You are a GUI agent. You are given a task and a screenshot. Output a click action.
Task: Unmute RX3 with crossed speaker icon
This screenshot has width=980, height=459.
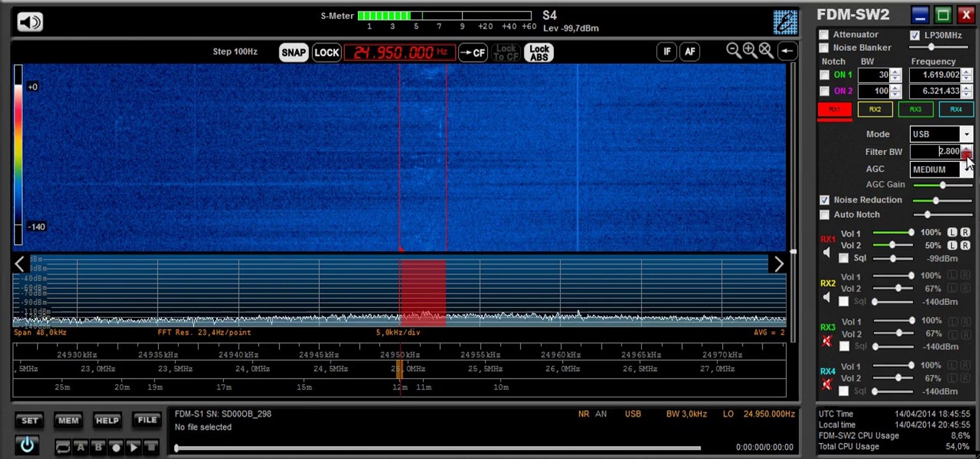[827, 342]
